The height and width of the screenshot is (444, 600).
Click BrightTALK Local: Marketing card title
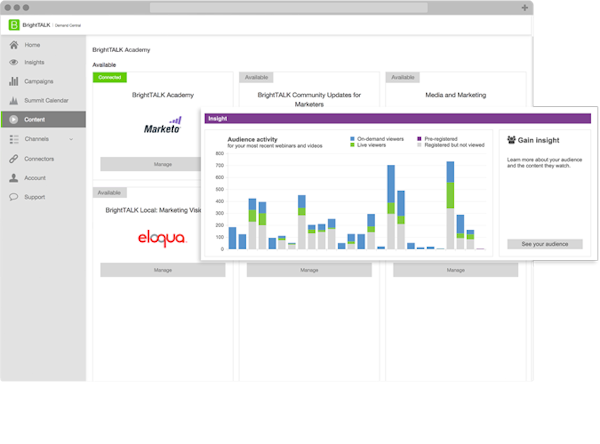(153, 210)
